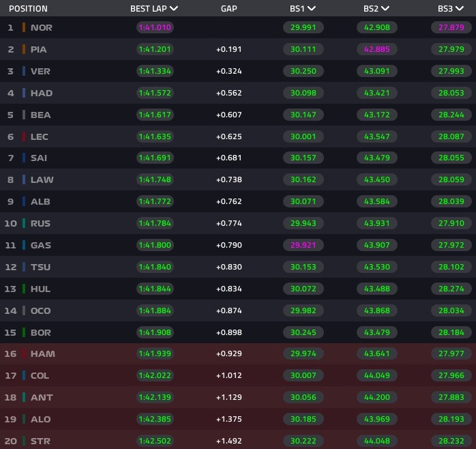
Task: Open the BS2 column dropdown chevron
Action: pos(385,8)
